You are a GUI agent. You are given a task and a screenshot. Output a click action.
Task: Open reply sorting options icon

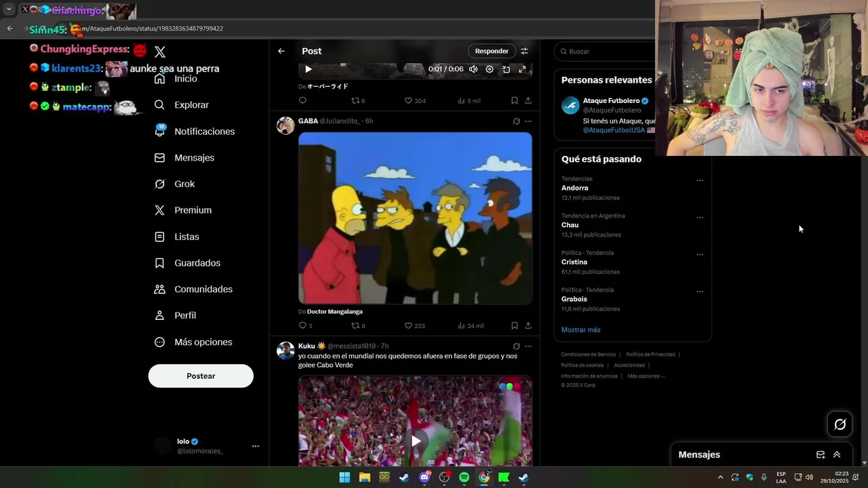(524, 51)
